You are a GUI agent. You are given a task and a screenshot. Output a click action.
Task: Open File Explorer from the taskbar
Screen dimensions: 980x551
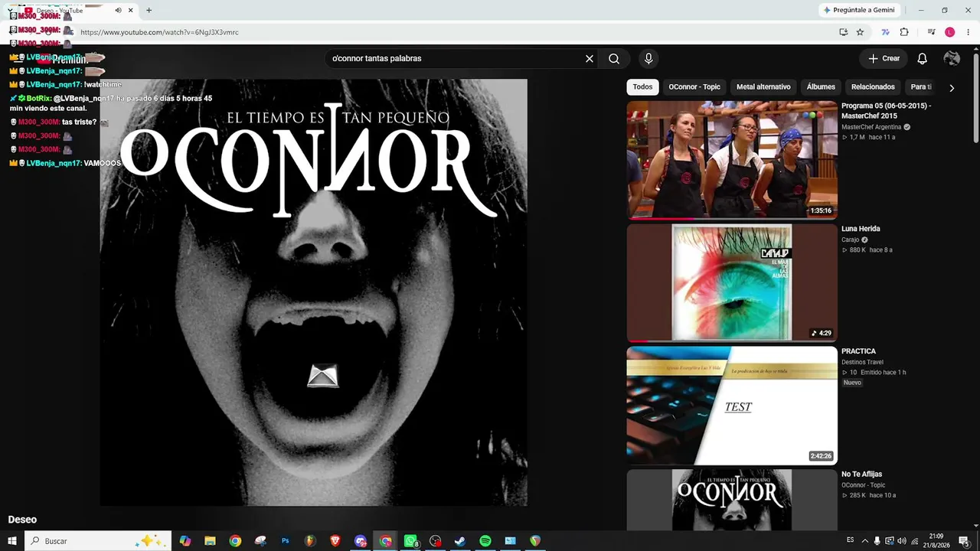(210, 541)
